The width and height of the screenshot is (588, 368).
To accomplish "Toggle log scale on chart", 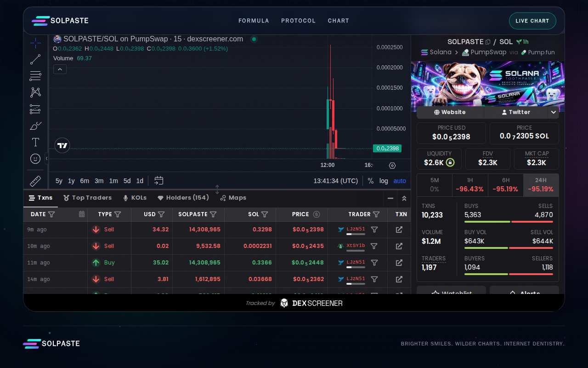I will click(x=384, y=181).
